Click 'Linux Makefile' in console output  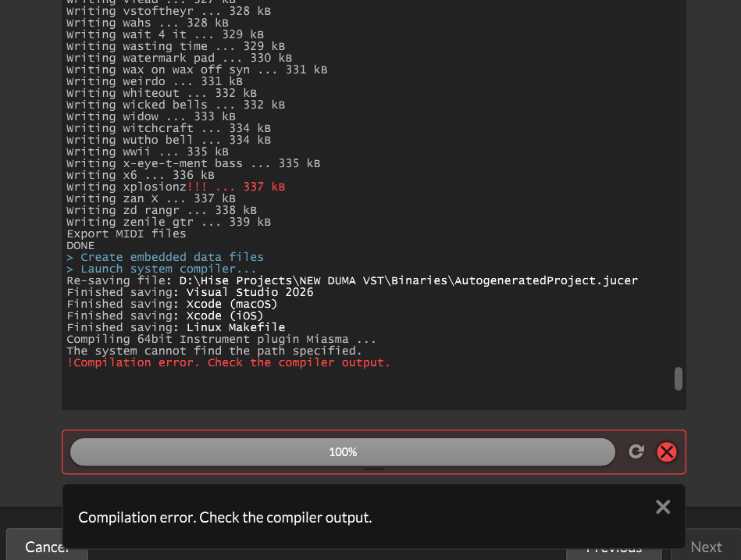tap(235, 327)
